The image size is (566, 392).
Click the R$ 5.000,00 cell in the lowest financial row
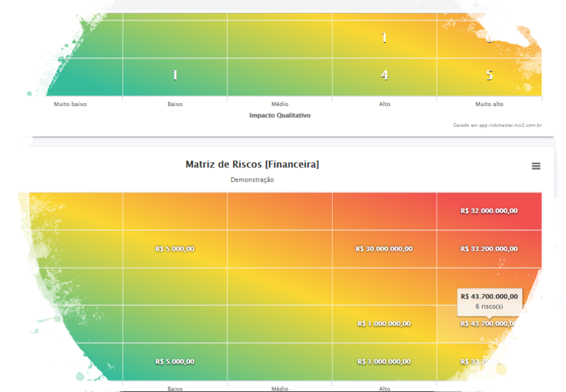tap(175, 362)
